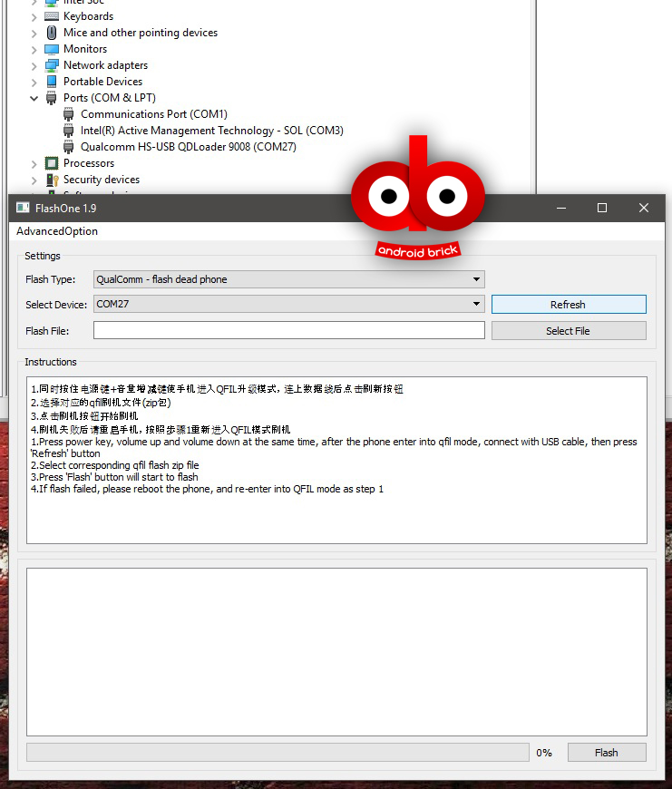672x789 pixels.
Task: Click the Monitors device icon
Action: click(52, 49)
